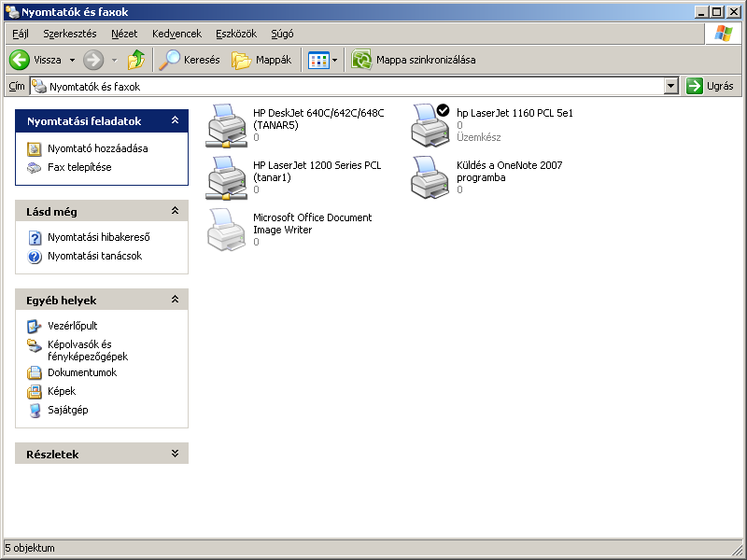This screenshot has height=560, width=747.
Task: Collapse the Nyomtatási feladatok panel
Action: (175, 120)
